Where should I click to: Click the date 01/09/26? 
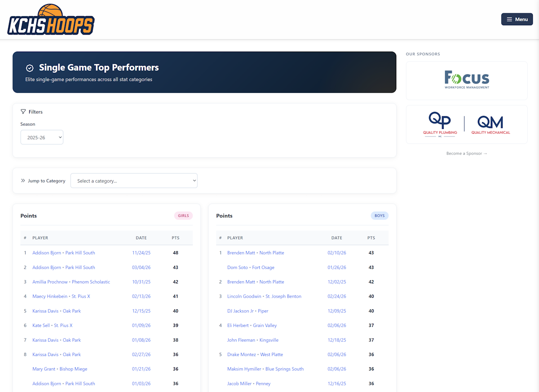click(x=141, y=326)
